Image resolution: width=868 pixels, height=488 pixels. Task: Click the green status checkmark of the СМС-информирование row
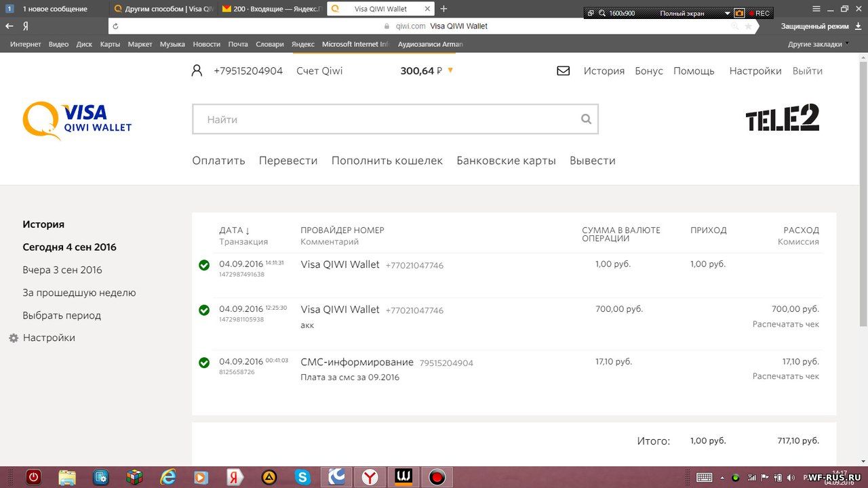click(204, 363)
